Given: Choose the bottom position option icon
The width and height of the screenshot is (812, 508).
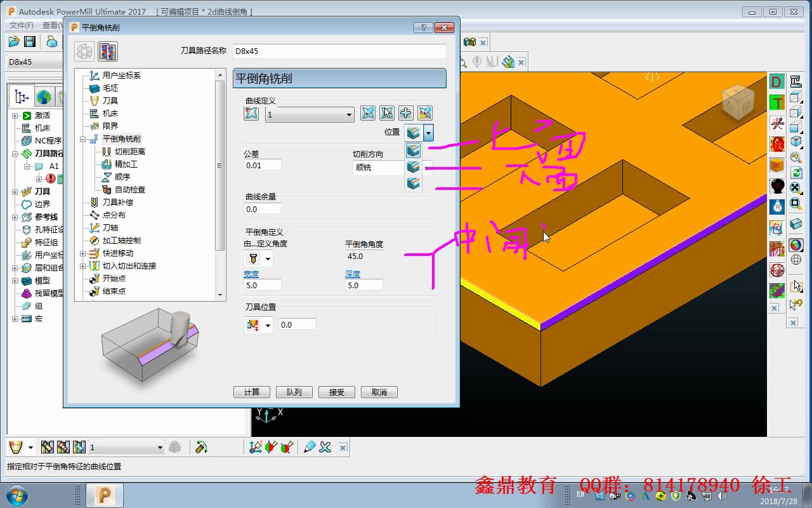Looking at the screenshot, I should (413, 184).
